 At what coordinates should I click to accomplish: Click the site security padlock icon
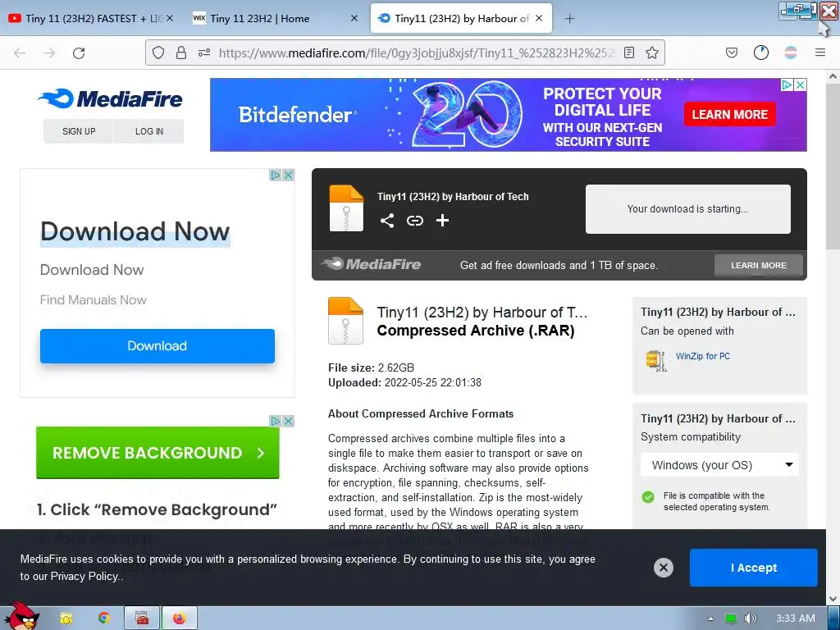tap(181, 52)
